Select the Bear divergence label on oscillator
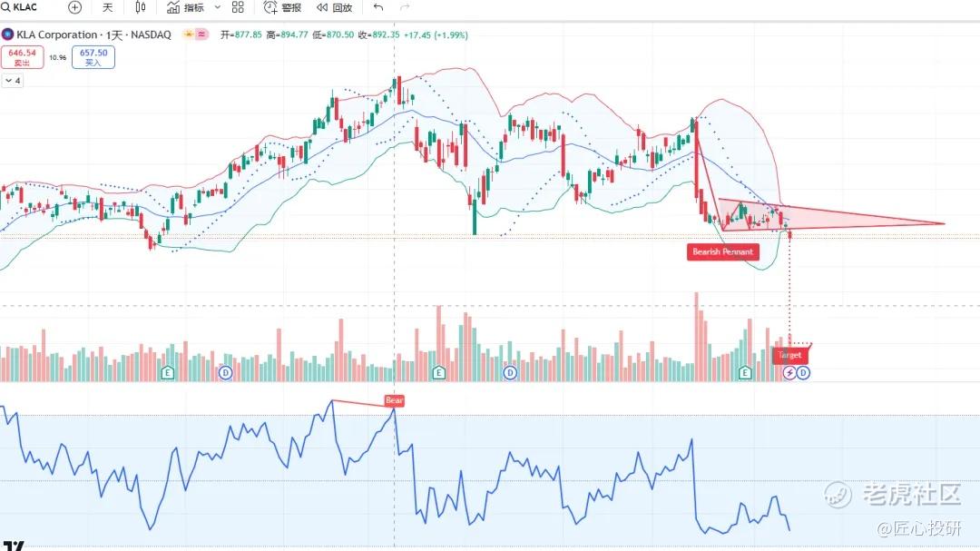Screen dimensions: 980x551 [x=394, y=400]
